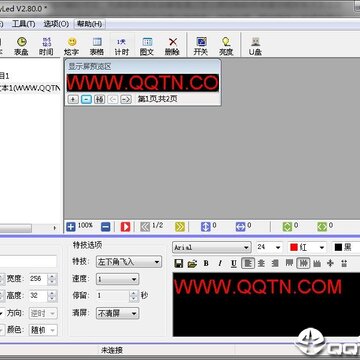The width and height of the screenshot is (360, 360).
Task: Select the tree item starting 本1(WWW.QQTN
Action: click(30, 88)
